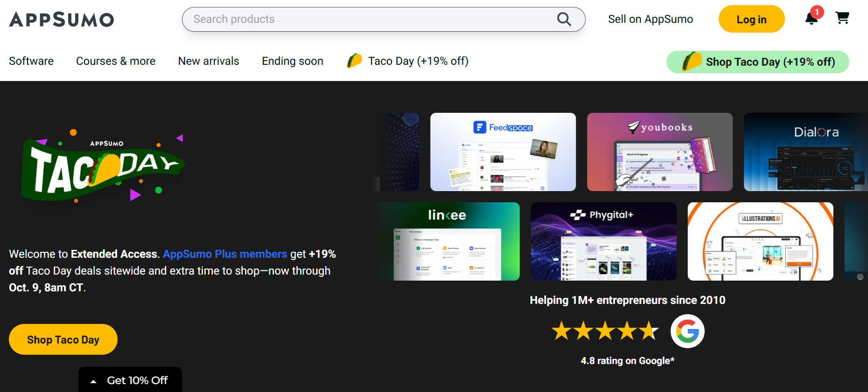Click the green Shop Taco Day (+19% off) pill
868x392 pixels.
pos(757,62)
